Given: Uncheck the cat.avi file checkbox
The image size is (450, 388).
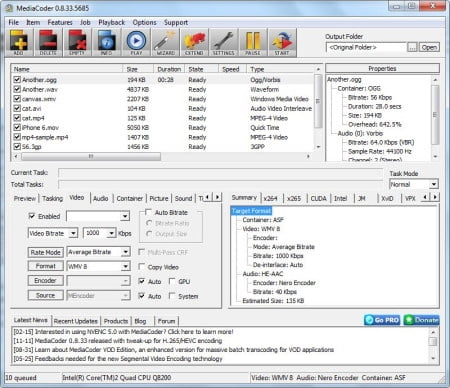Looking at the screenshot, I should click(17, 108).
